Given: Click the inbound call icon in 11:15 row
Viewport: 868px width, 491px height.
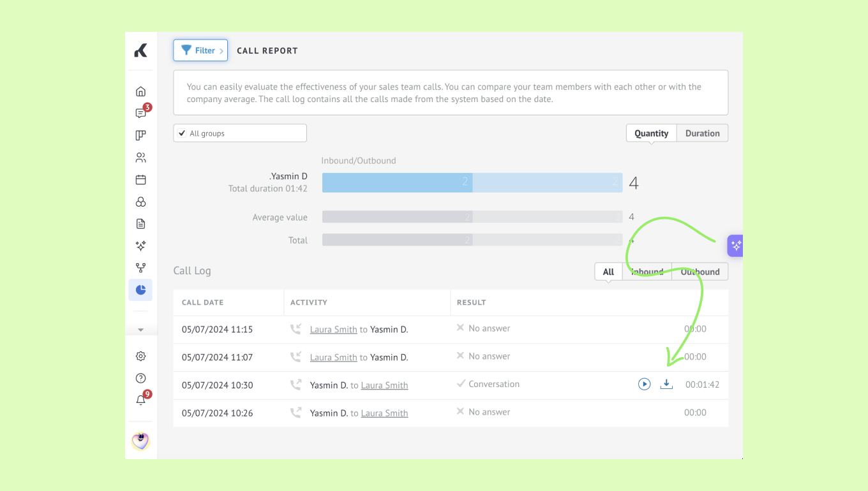Looking at the screenshot, I should 296,329.
